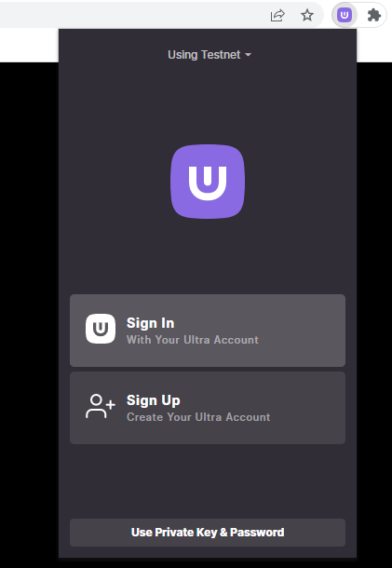Image resolution: width=392 pixels, height=568 pixels.
Task: Click the bold Sign Up heading
Action: [154, 400]
